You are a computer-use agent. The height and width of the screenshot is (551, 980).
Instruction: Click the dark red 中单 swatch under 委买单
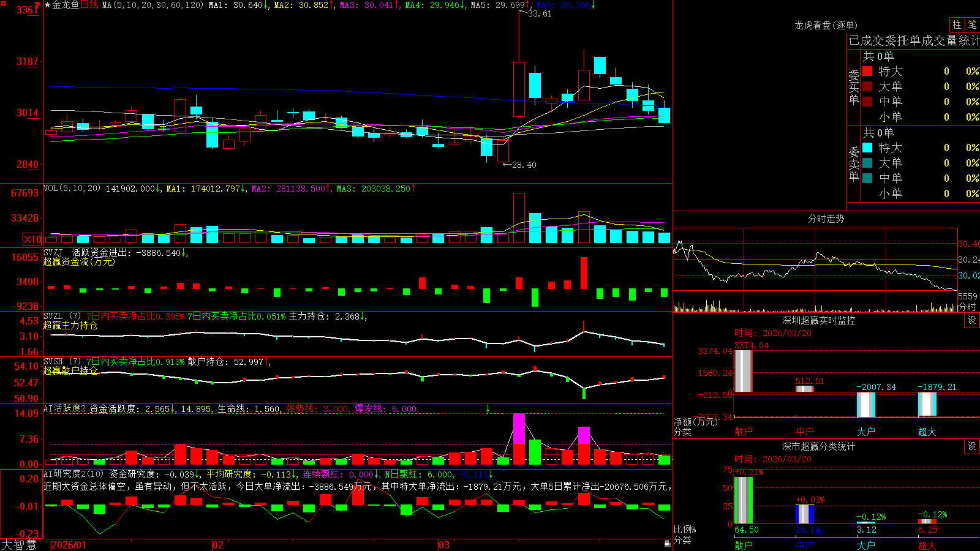click(867, 102)
